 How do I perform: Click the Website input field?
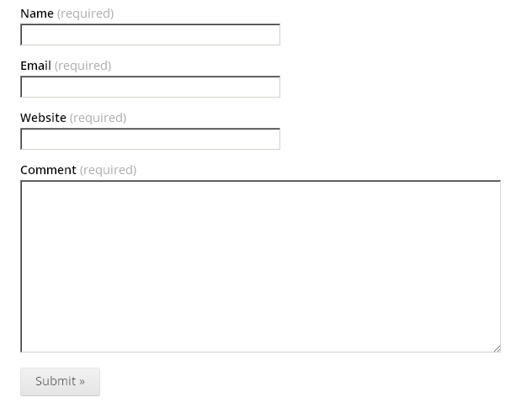pyautogui.click(x=151, y=139)
